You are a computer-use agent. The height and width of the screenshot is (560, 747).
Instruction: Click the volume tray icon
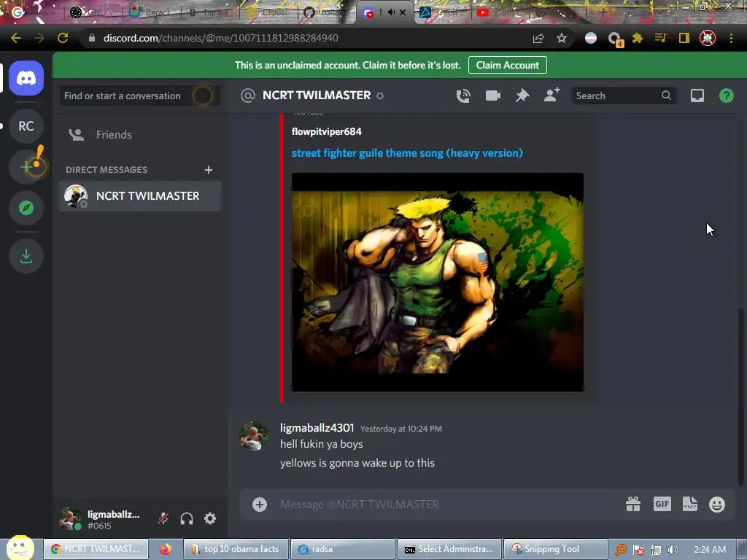coord(673,550)
